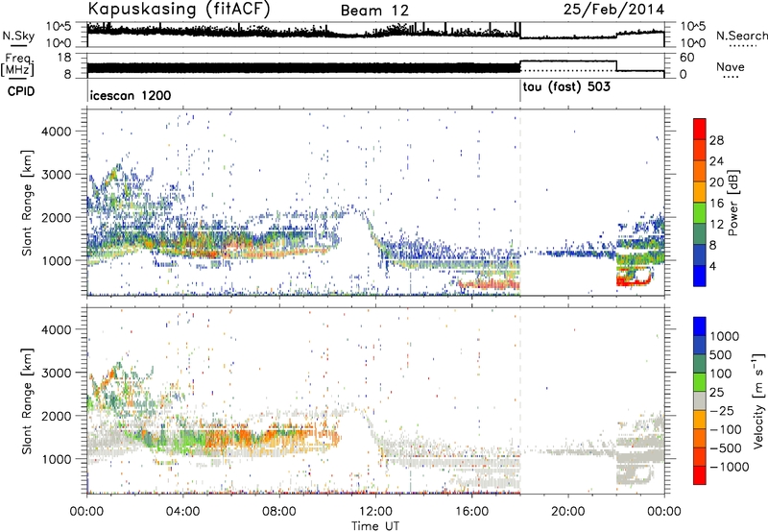Click the 'Time UT' axis label
Screen dimensions: 768x532
pos(375,526)
